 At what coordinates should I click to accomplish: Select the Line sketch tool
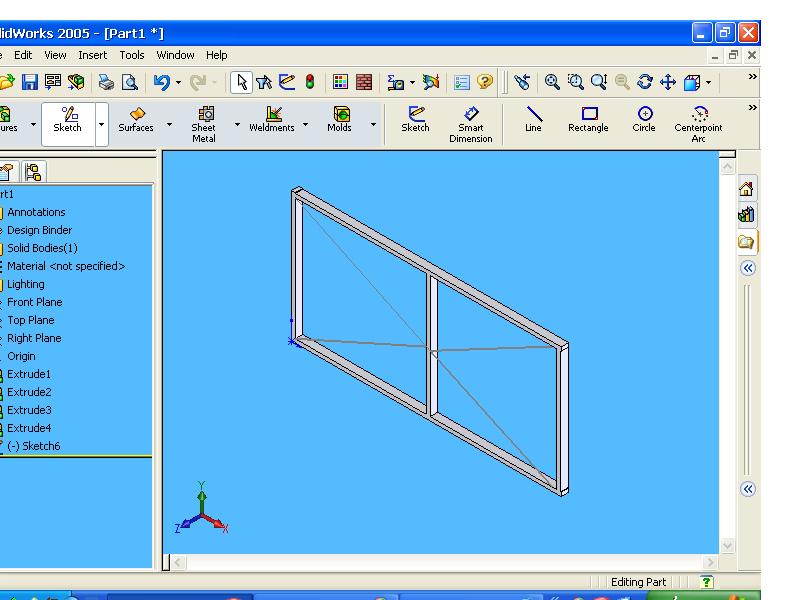tap(534, 120)
